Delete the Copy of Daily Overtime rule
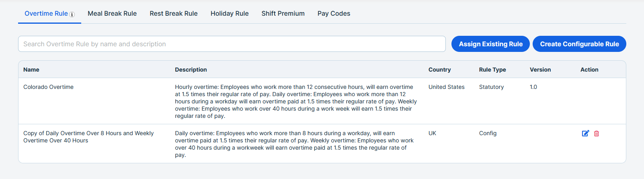Screen dimensions: 644x179 pos(597,134)
